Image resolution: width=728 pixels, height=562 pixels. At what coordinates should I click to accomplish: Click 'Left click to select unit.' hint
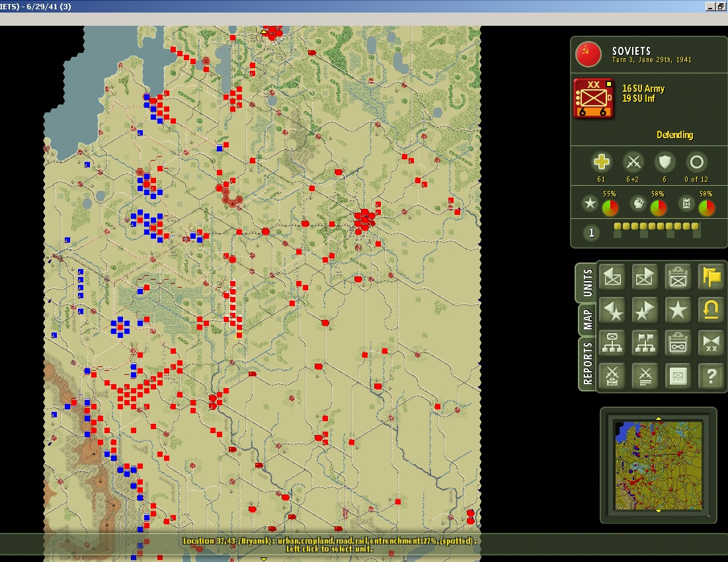pyautogui.click(x=329, y=549)
